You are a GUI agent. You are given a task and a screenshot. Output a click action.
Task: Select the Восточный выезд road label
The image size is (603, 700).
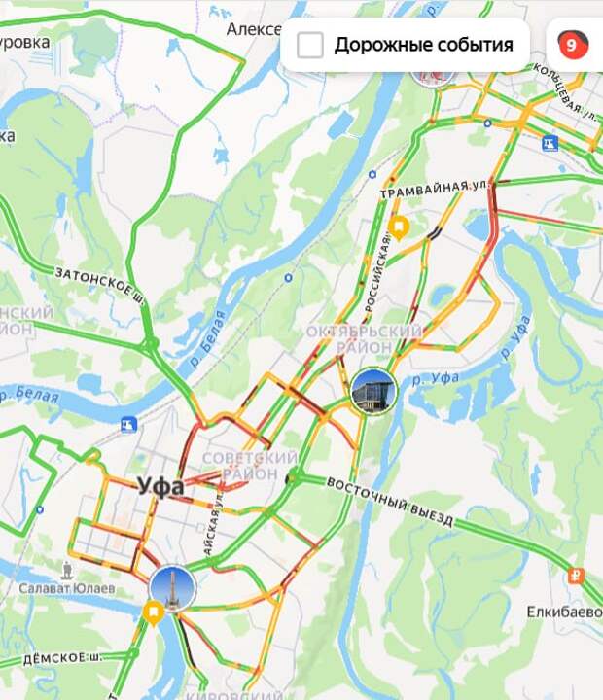(x=390, y=503)
